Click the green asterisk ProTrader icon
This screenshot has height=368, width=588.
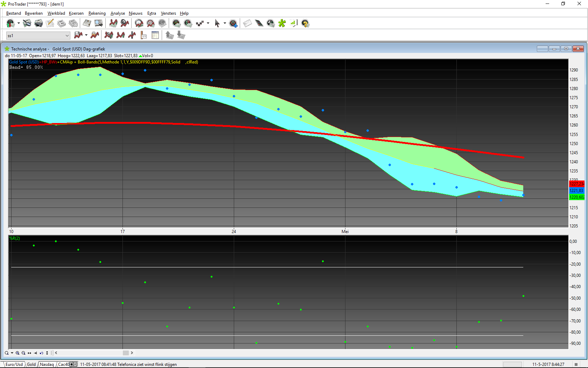(x=282, y=23)
